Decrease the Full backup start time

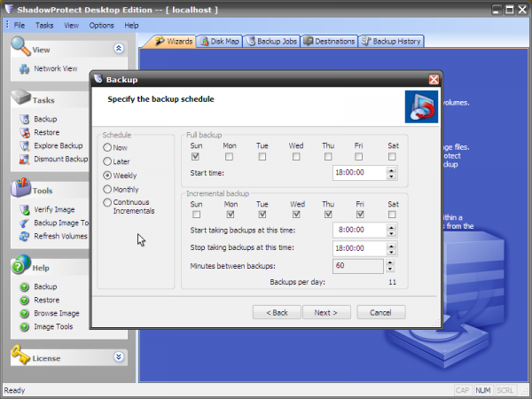click(x=392, y=176)
